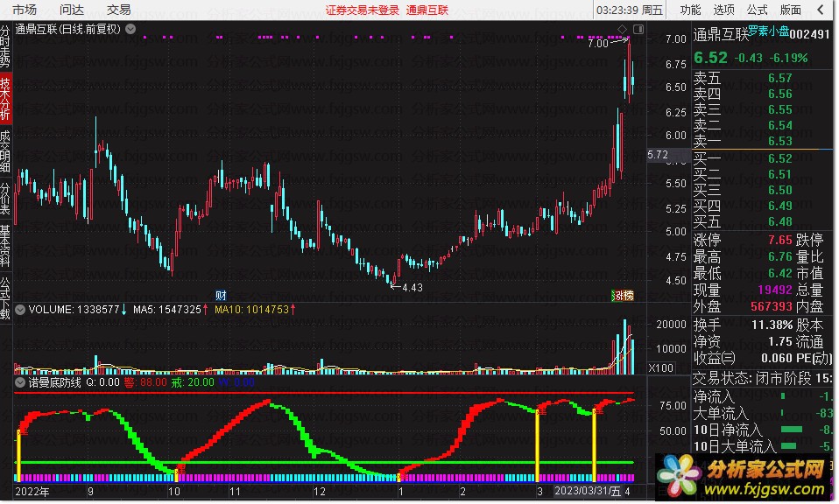Click the 换手 value 11.38%
Viewport: 839px width, 504px height.
tap(772, 325)
